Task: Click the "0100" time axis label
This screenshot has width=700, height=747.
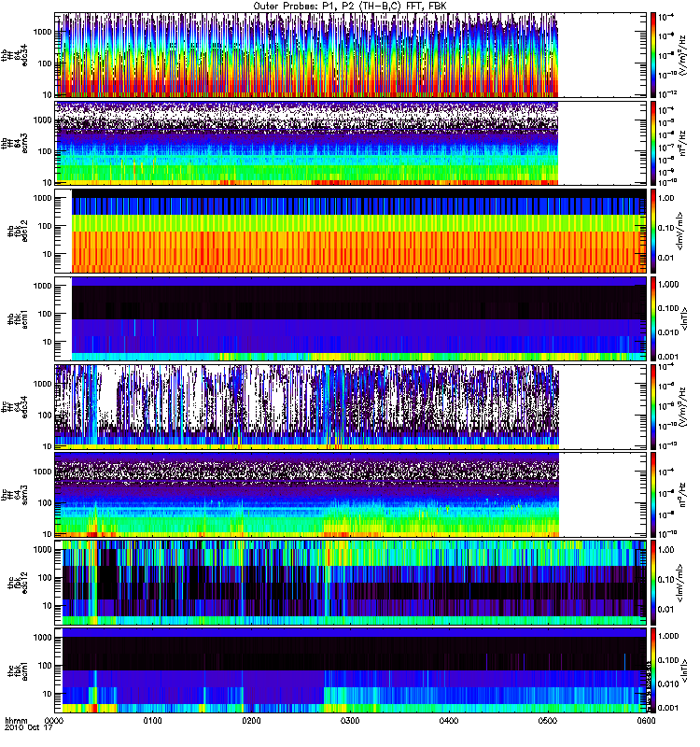Action: coord(152,721)
